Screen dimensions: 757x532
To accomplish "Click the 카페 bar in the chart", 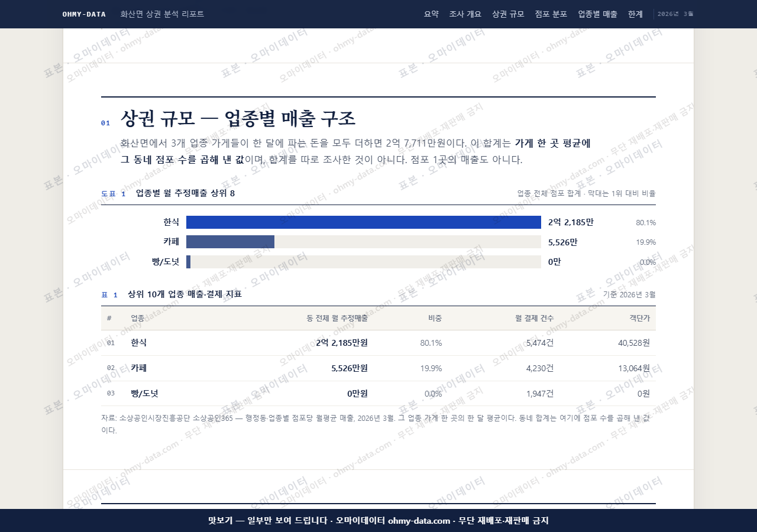I will click(x=230, y=242).
